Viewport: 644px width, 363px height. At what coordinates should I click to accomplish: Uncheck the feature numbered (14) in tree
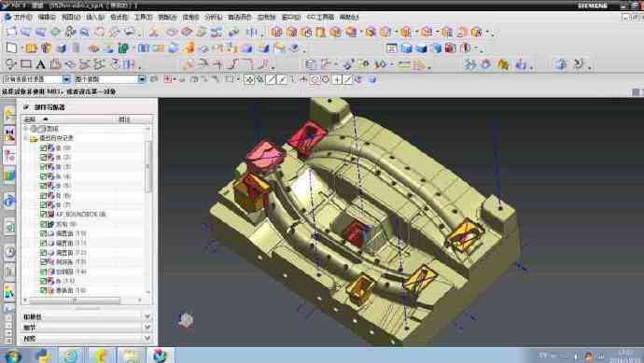pos(43,272)
